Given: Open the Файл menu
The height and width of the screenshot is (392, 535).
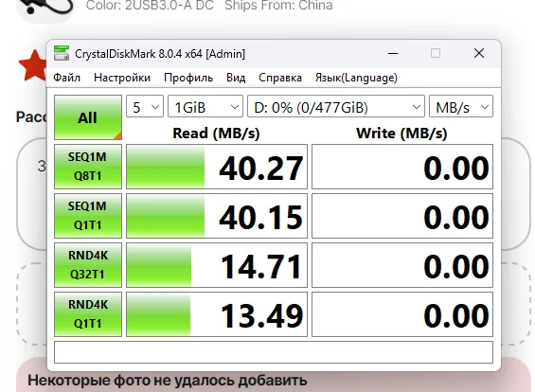Looking at the screenshot, I should point(67,78).
